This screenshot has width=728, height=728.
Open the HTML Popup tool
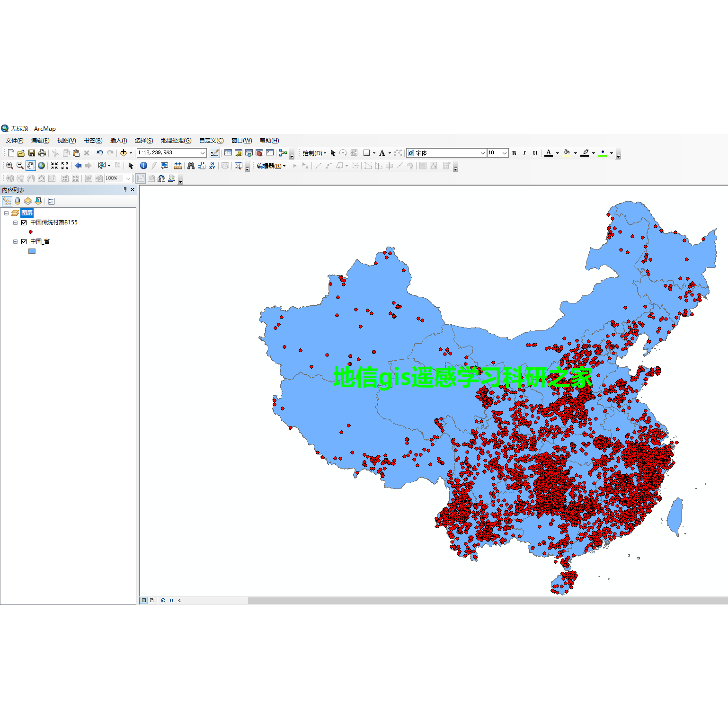pos(164,166)
